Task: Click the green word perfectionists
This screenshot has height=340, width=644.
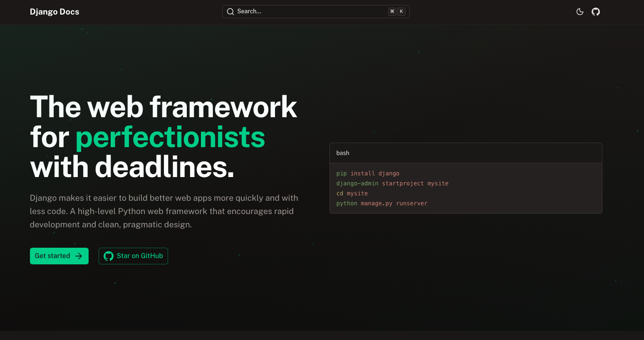Action: click(x=170, y=137)
